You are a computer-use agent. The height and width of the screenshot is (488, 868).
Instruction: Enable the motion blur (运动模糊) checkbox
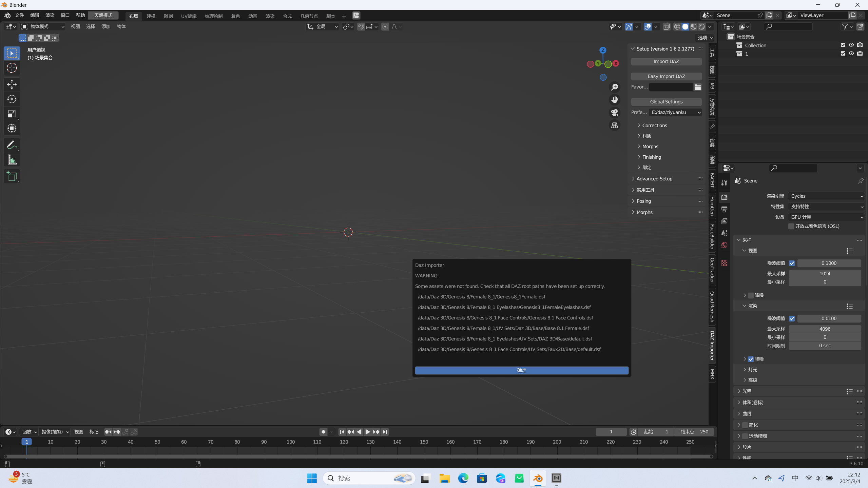pos(745,436)
